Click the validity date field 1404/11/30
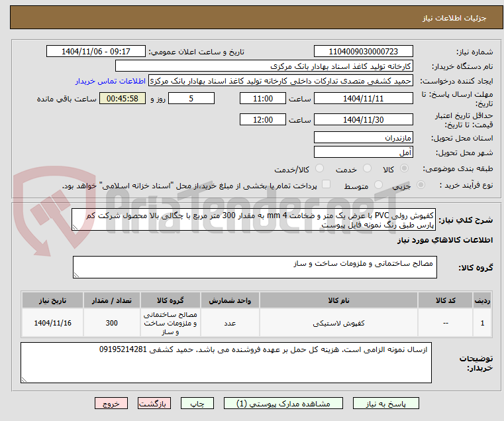 (363, 120)
